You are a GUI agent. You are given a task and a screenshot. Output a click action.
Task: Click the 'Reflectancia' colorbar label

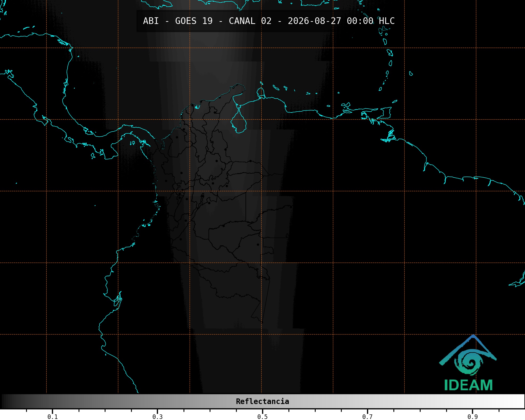click(x=262, y=401)
